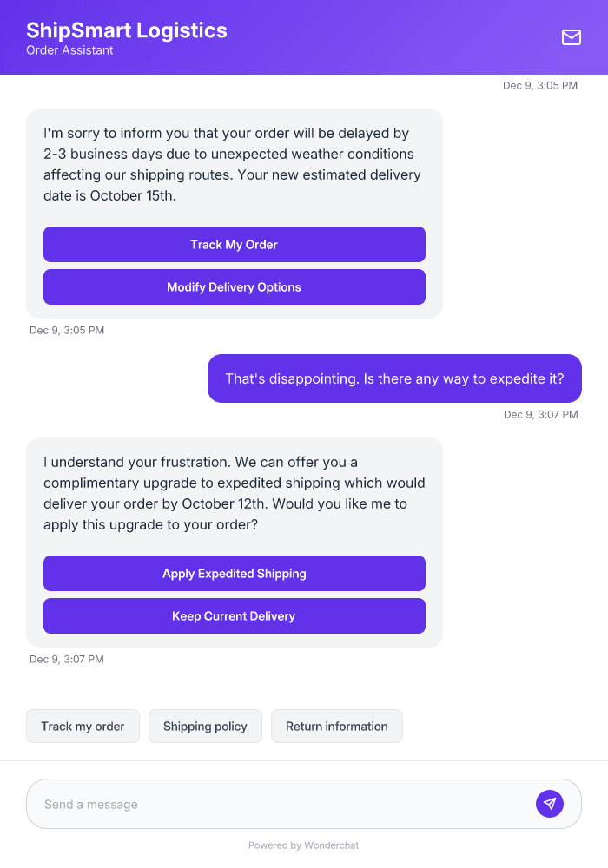Click the ShipSmart Logistics title
Viewport: 608px width, 868px height.
coord(127,30)
